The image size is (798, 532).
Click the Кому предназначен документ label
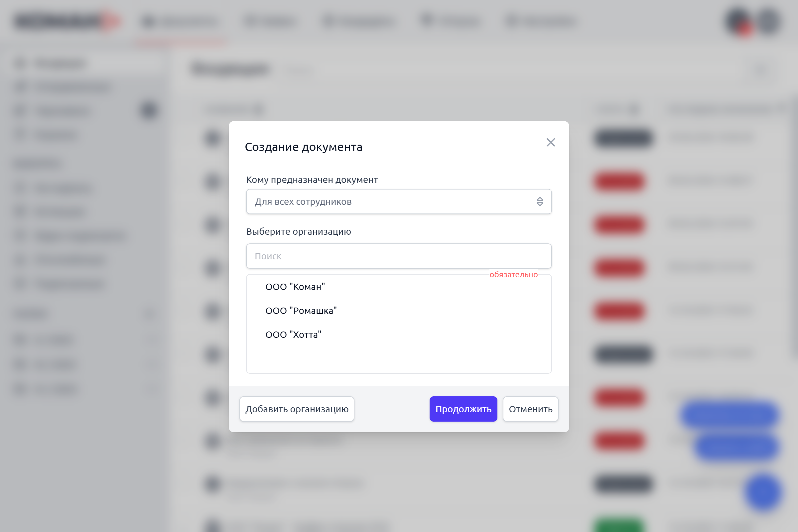(x=312, y=180)
